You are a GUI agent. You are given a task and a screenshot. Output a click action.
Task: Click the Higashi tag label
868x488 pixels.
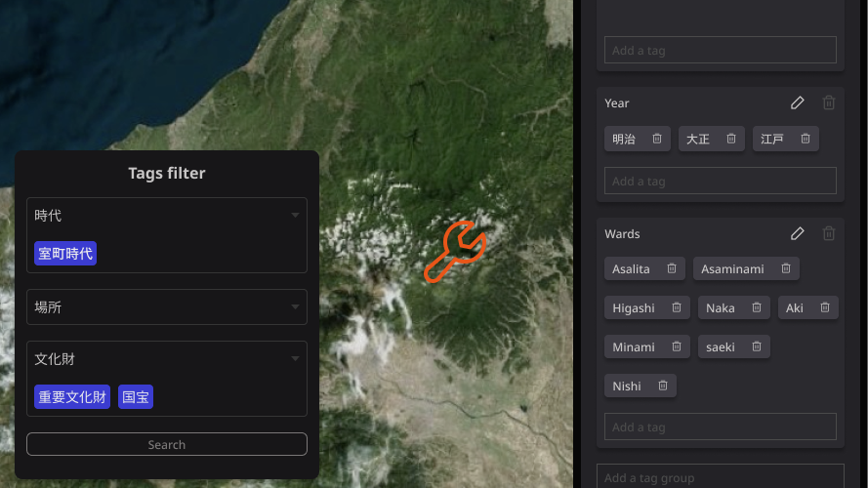click(634, 308)
